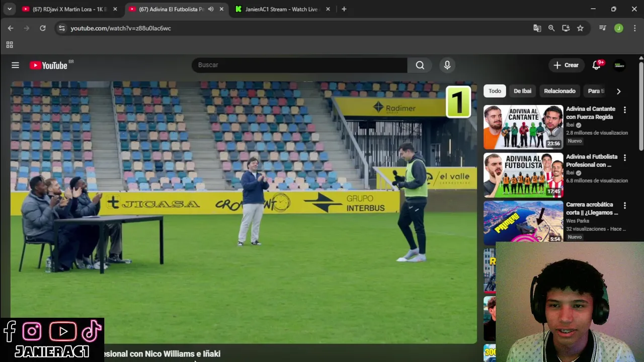Open title Carrera acrobática corta
Screen dimensions: 644x362
coord(592,208)
